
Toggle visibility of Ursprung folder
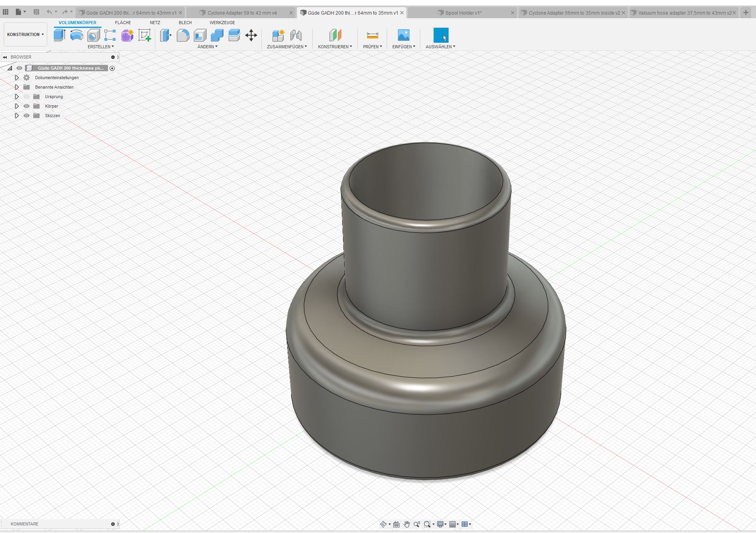point(27,97)
